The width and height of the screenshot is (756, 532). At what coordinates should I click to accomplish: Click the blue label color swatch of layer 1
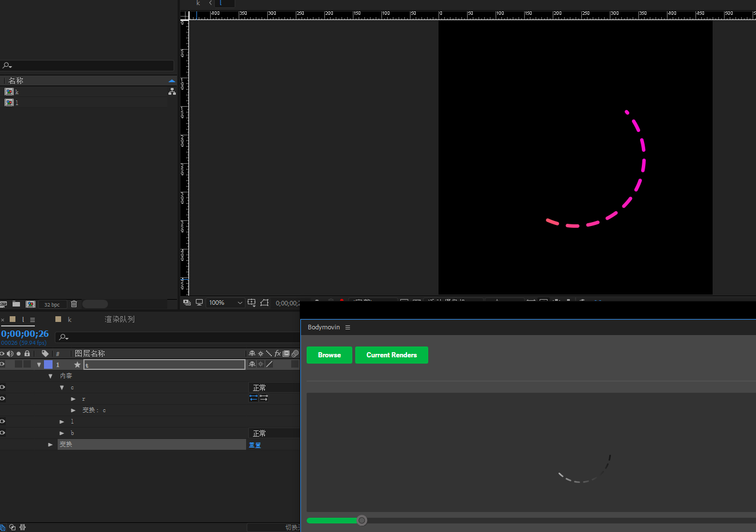(x=49, y=364)
